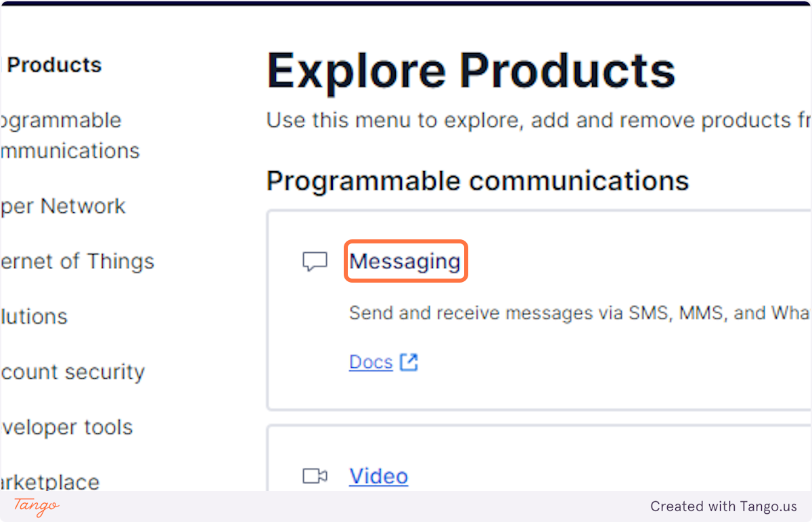Click the Programmable communications section heading
812x522 pixels.
(x=478, y=181)
